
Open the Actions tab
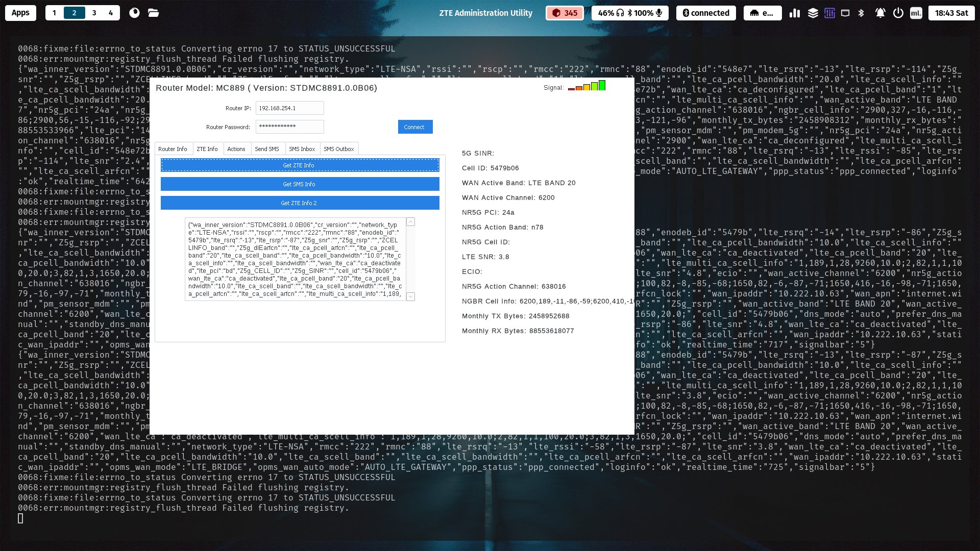coord(236,149)
